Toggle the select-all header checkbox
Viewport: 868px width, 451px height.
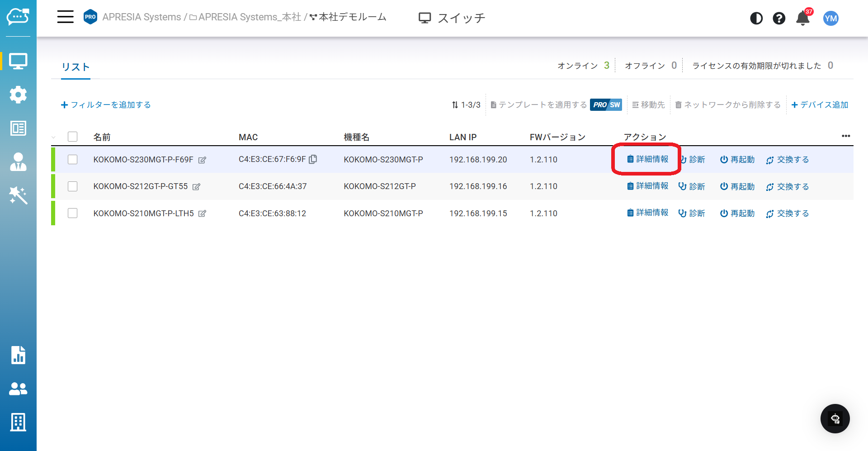pos(72,137)
